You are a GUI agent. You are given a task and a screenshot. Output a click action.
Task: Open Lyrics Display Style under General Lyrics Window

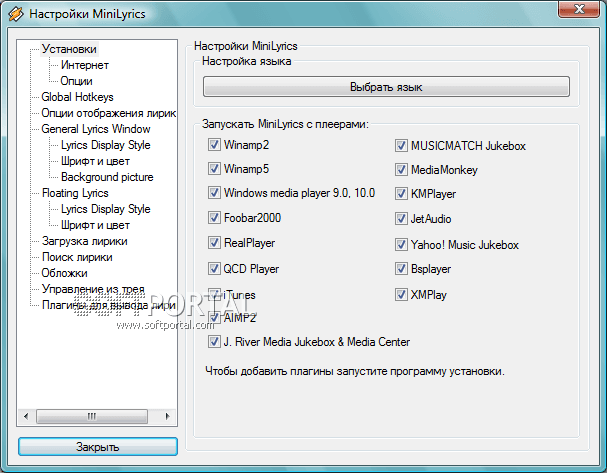coord(106,145)
